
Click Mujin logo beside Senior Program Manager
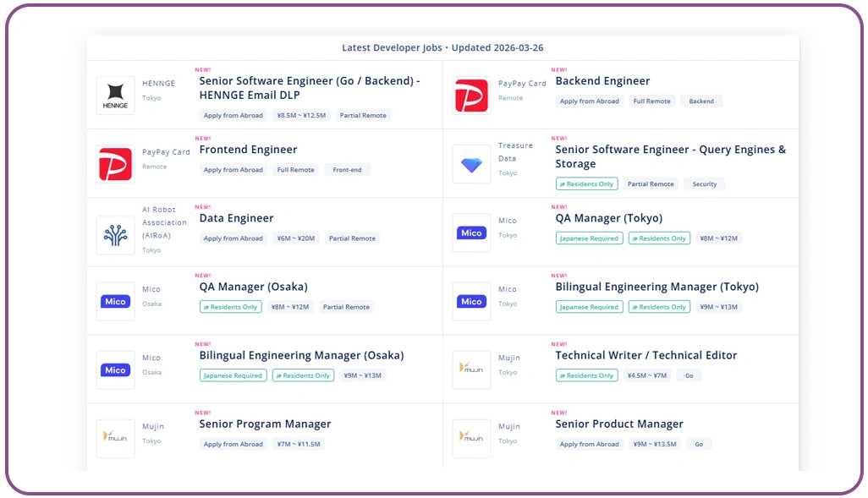[x=115, y=439]
